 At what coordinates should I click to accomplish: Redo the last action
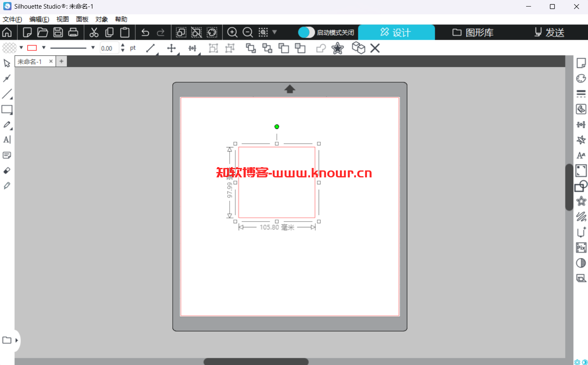(161, 32)
